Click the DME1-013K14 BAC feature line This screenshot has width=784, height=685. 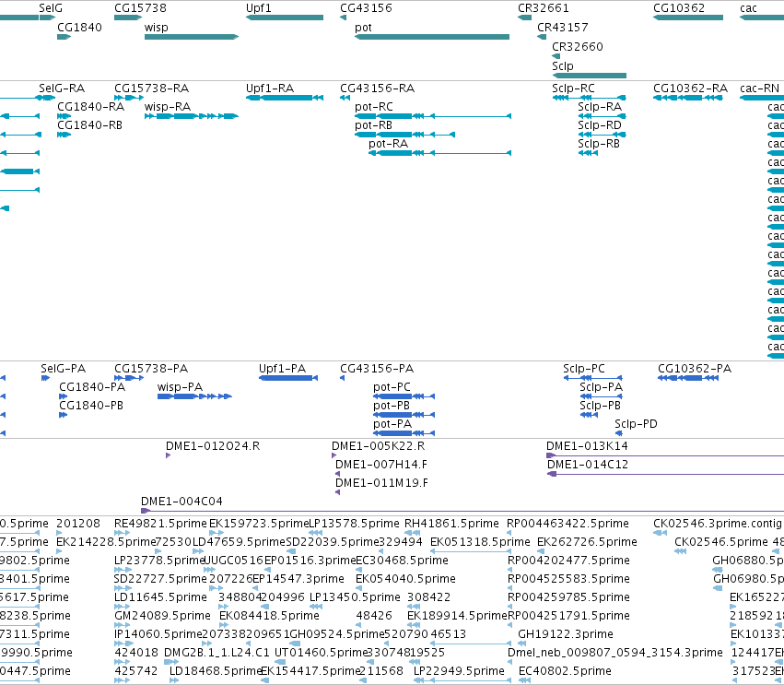tap(665, 455)
